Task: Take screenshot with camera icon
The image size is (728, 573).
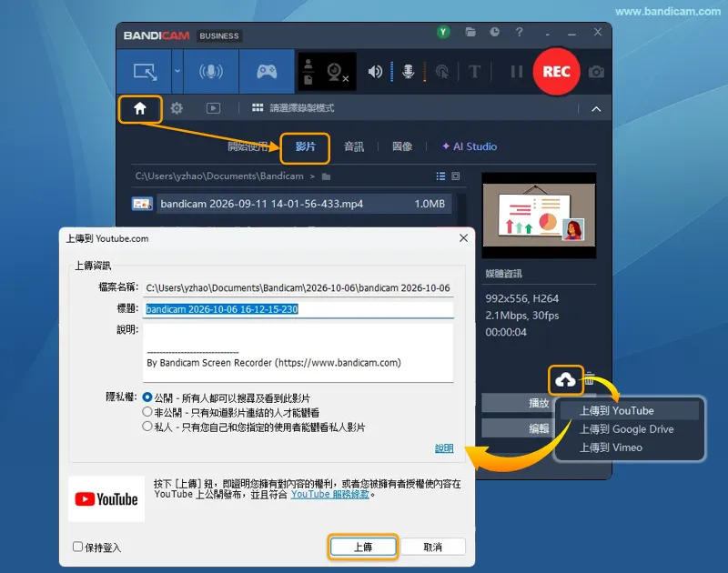Action: (x=596, y=72)
